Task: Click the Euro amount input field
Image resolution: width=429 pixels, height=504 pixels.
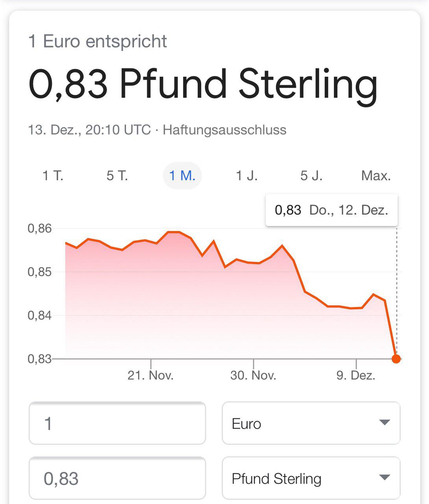Action: pyautogui.click(x=117, y=423)
